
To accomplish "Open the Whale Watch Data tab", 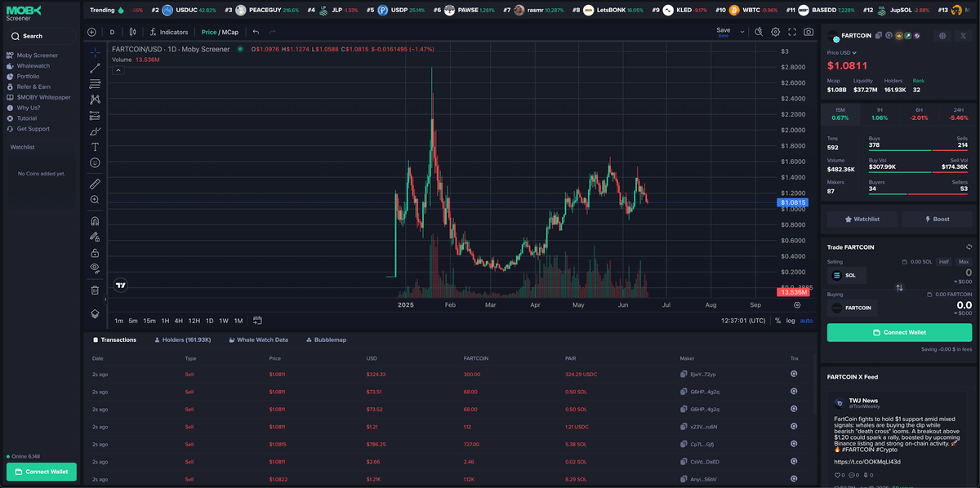I will [258, 339].
